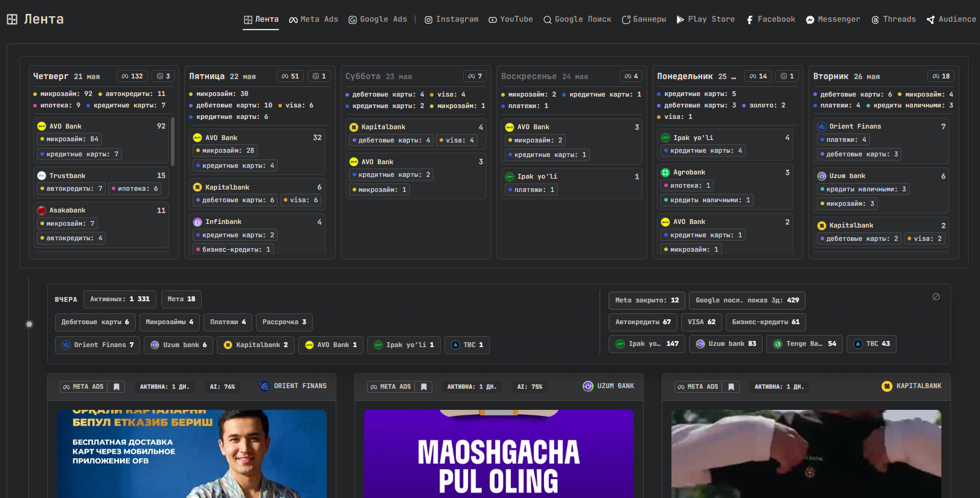Click the Активных: 1 331 button
The height and width of the screenshot is (498, 980).
(120, 299)
